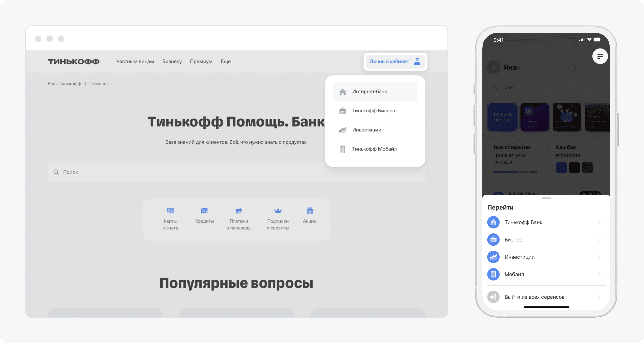Screen dimensions: 644x343
Task: Open the Самые красивые дороги story
Action: [x=597, y=117]
